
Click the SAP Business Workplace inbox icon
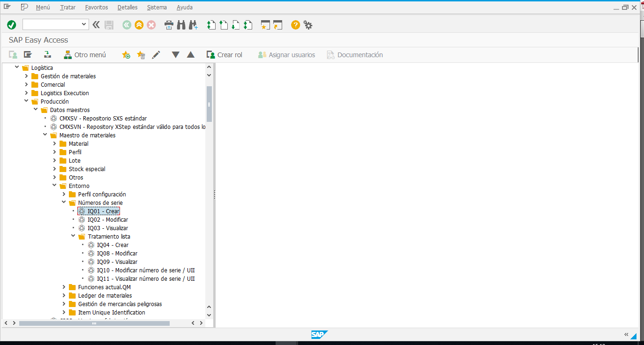(x=47, y=55)
